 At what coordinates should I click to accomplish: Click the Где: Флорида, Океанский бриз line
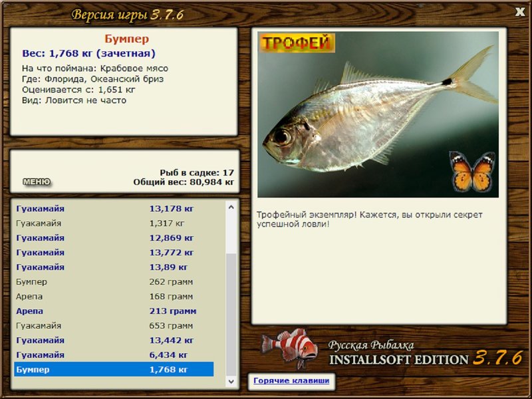(x=92, y=79)
